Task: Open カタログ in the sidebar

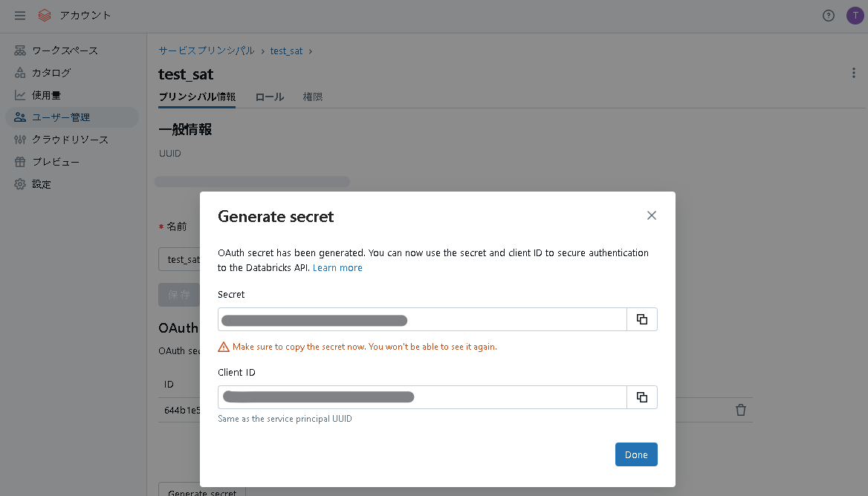Action: coord(51,73)
